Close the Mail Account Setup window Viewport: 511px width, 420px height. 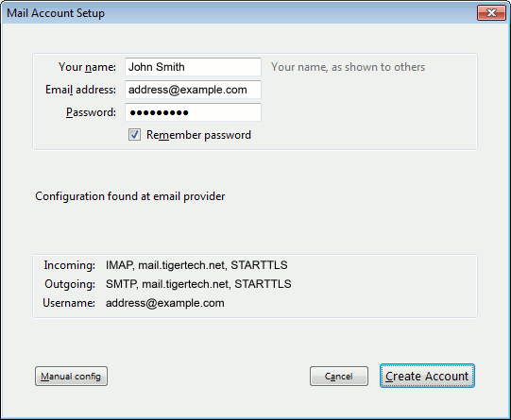(491, 13)
